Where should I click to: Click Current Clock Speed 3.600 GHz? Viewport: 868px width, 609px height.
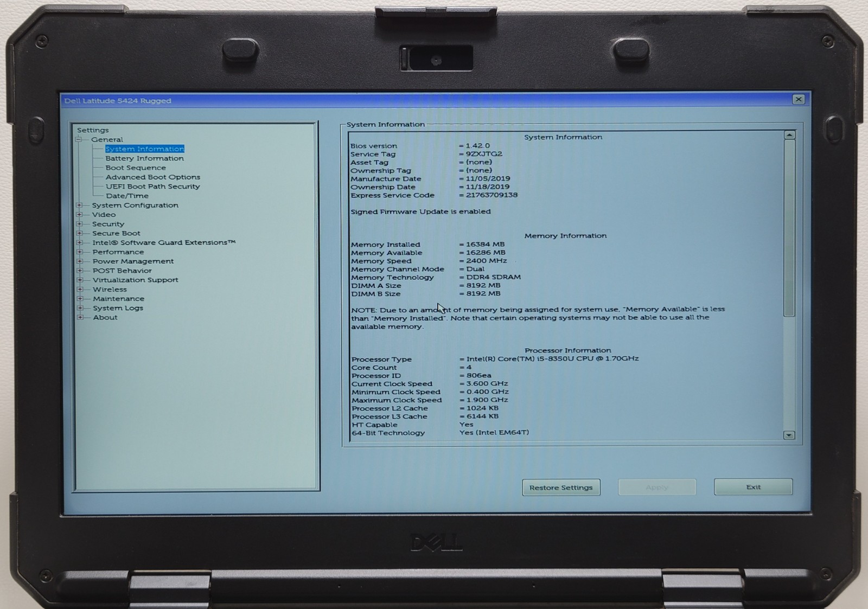point(487,383)
